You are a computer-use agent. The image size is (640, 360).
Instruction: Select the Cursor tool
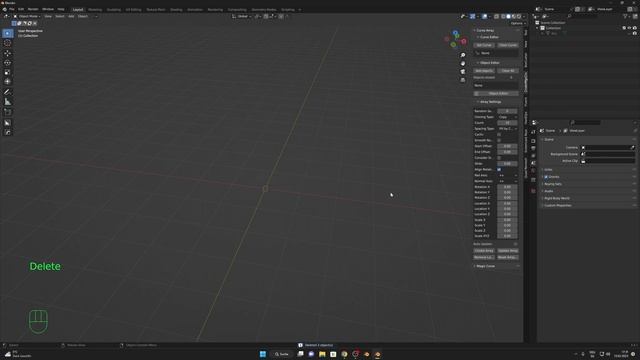point(7,43)
